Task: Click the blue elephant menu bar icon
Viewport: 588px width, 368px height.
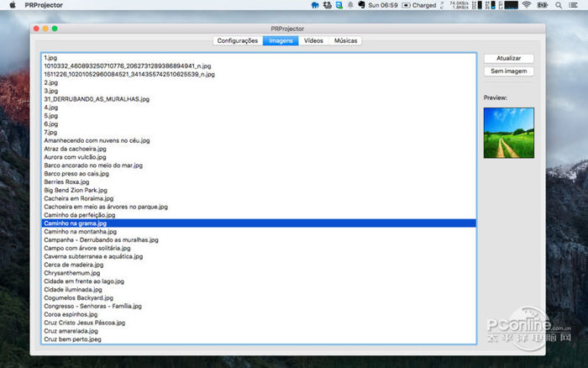Action: pos(315,5)
